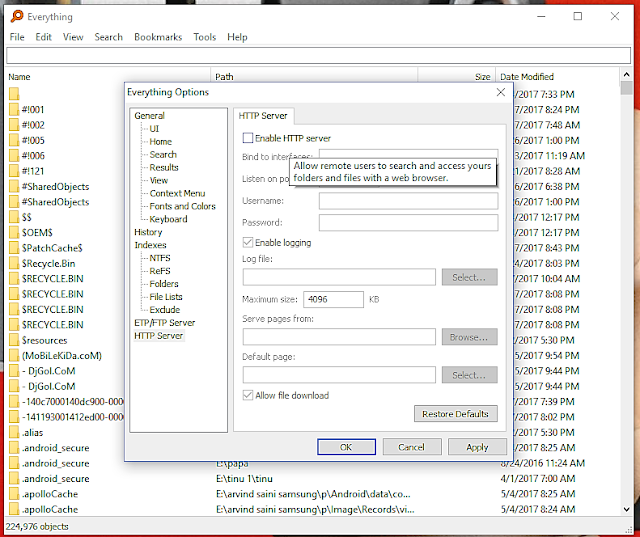Image resolution: width=640 pixels, height=537 pixels.
Task: Select File Lists in options tree
Action: pyautogui.click(x=166, y=297)
